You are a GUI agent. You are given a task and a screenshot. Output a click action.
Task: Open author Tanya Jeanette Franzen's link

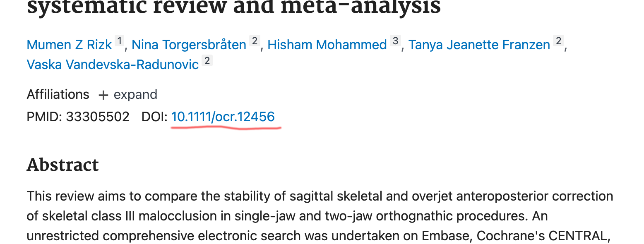[x=479, y=45]
